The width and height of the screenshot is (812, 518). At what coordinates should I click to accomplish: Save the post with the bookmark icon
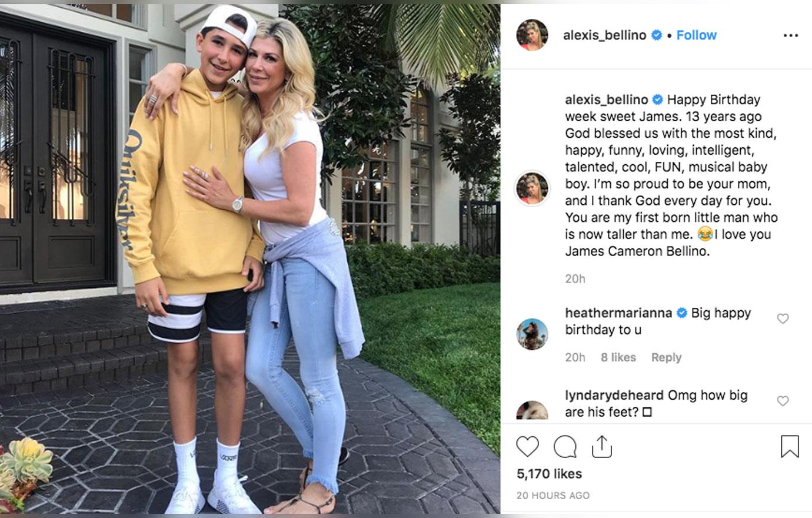click(x=790, y=447)
